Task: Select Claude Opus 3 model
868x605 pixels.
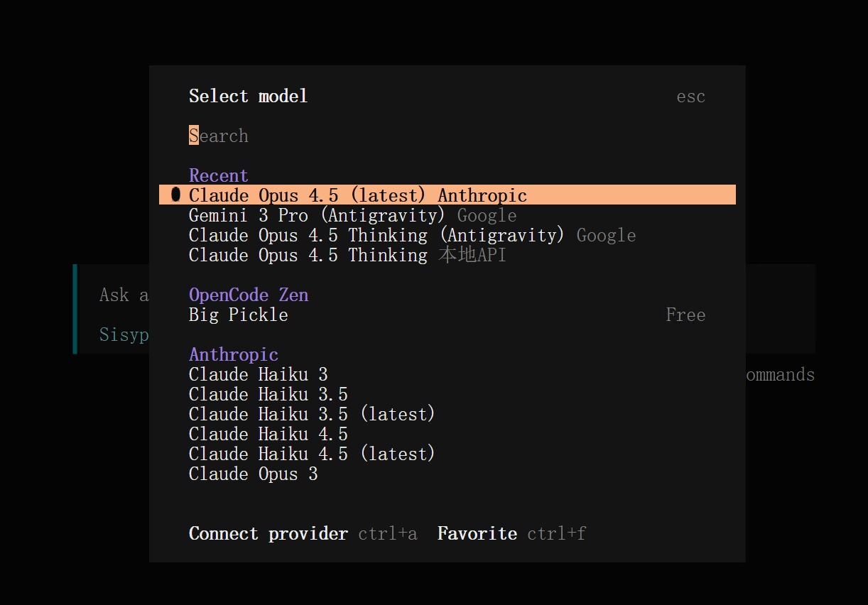Action: pos(254,474)
